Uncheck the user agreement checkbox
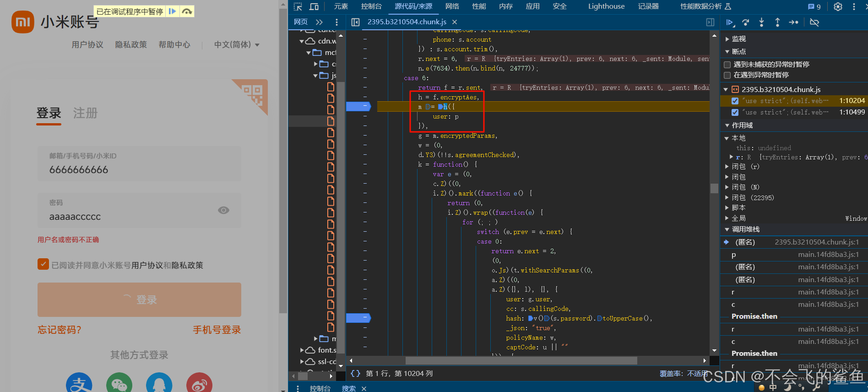The height and width of the screenshot is (392, 868). coord(43,264)
